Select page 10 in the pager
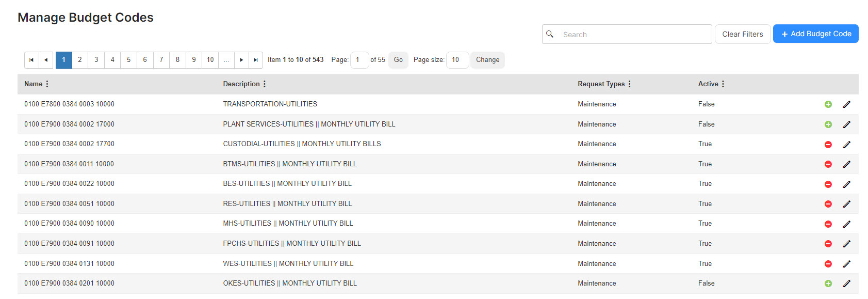Image resolution: width=868 pixels, height=299 pixels. click(210, 60)
